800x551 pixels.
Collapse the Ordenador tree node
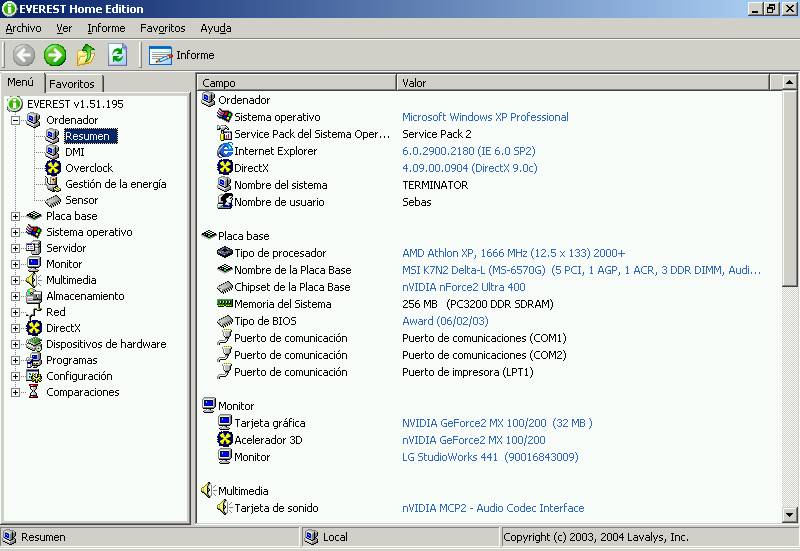pyautogui.click(x=15, y=120)
